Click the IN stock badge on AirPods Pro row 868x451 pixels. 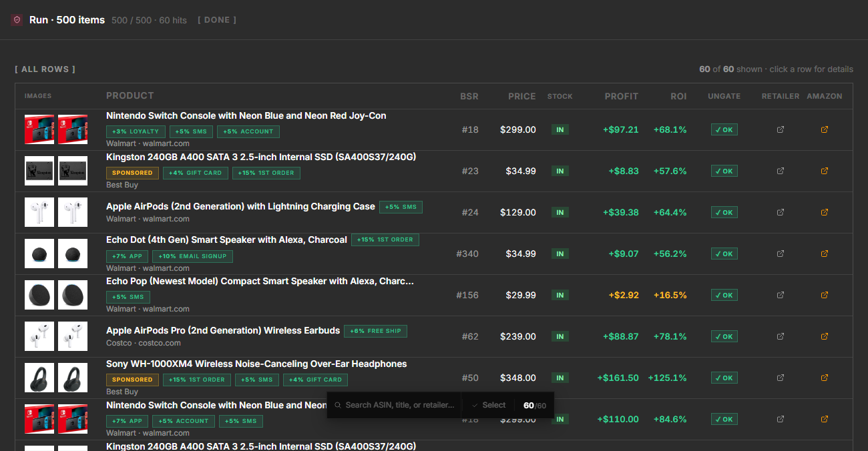[x=560, y=336]
